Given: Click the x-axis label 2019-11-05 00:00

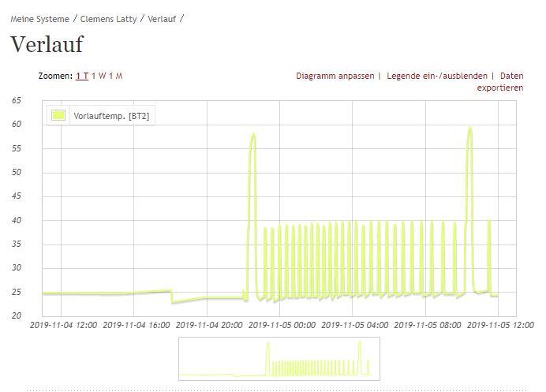Looking at the screenshot, I should [x=282, y=325].
